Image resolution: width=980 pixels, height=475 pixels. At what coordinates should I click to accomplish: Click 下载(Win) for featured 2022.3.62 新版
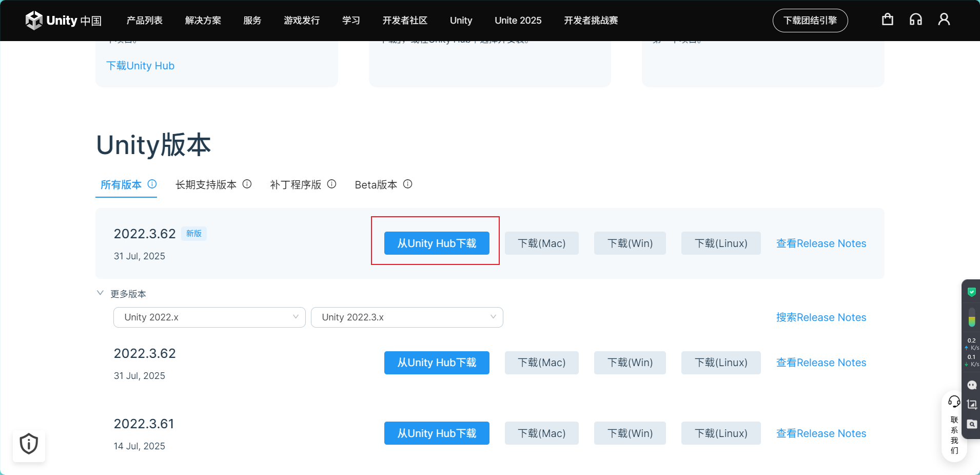(630, 243)
